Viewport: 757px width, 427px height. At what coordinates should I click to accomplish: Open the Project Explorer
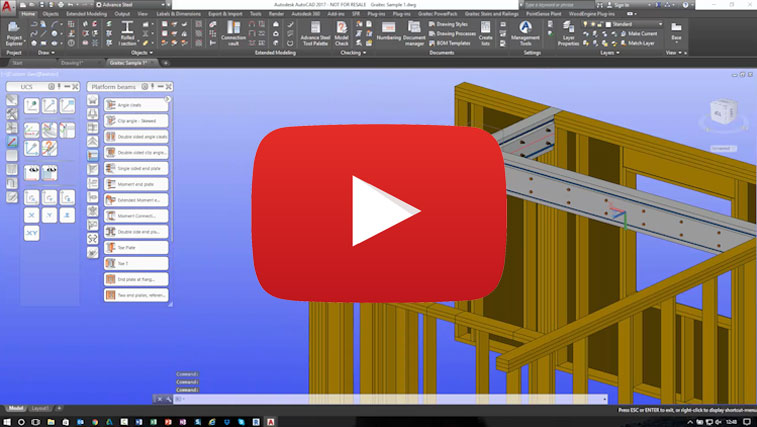point(14,33)
